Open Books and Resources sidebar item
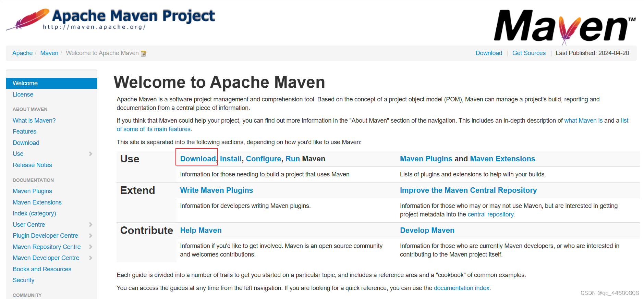The width and height of the screenshot is (644, 299). click(42, 269)
